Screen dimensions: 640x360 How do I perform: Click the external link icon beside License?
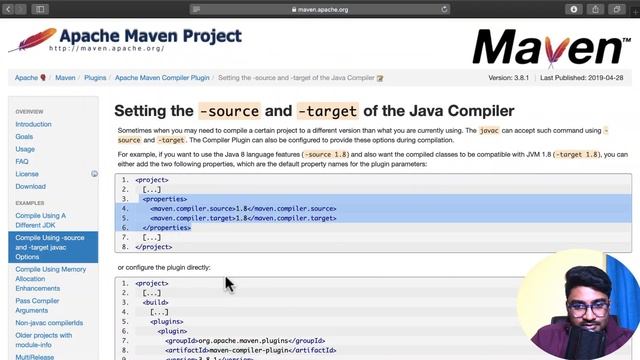point(94,174)
